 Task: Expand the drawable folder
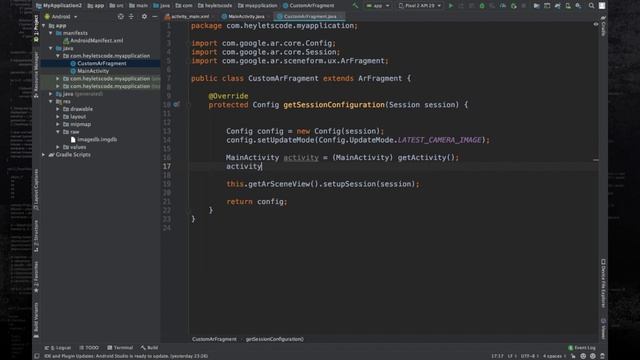[58, 109]
